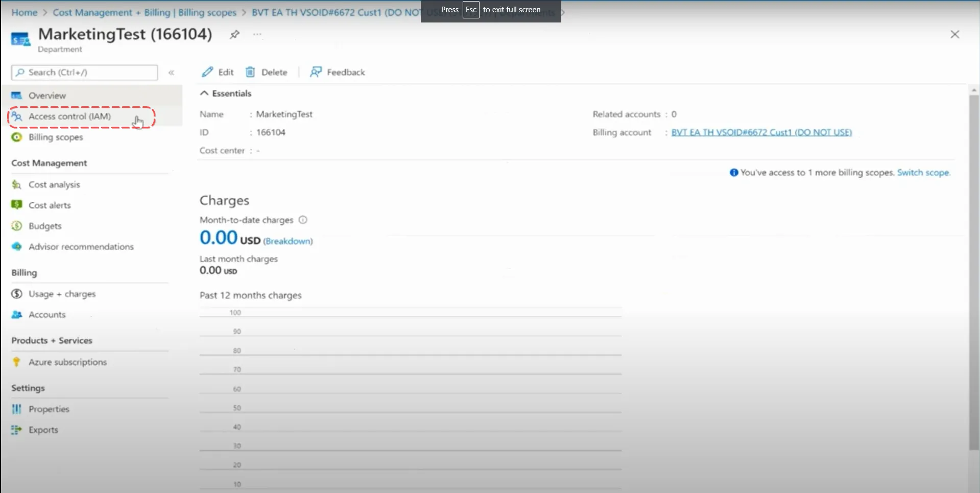
Task: Click the Cost analysis icon
Action: pos(17,184)
